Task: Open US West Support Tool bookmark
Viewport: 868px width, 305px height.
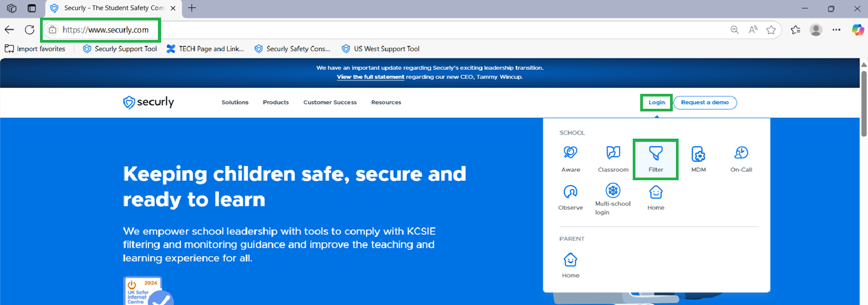Action: tap(381, 49)
